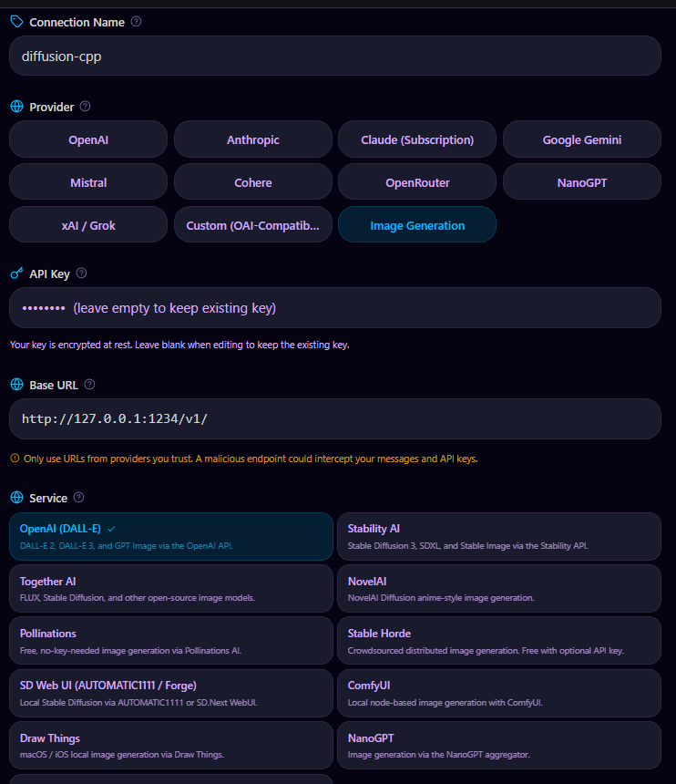
Task: Select the OpenAI provider
Action: pyautogui.click(x=88, y=139)
